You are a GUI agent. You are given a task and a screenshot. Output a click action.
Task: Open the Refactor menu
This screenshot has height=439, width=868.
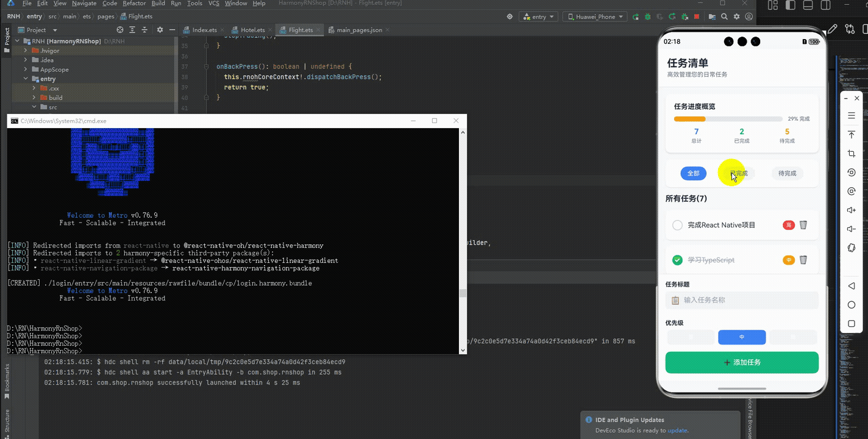pyautogui.click(x=134, y=3)
